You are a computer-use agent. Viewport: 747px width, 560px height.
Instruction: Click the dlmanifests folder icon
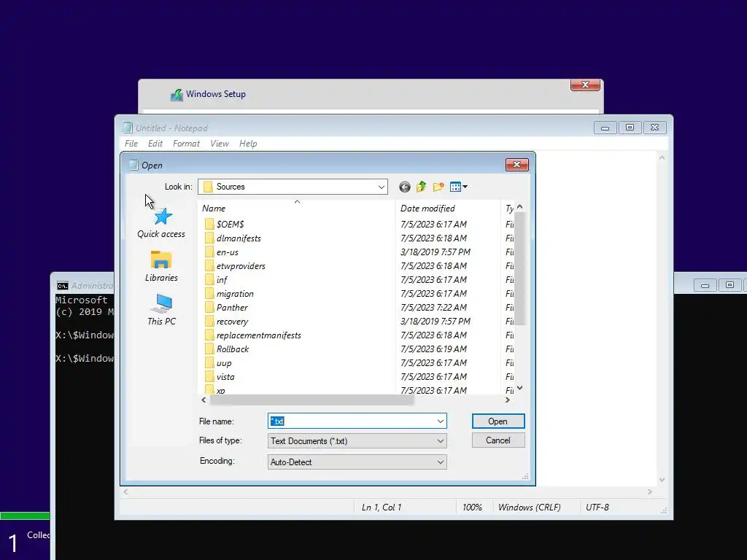point(209,238)
